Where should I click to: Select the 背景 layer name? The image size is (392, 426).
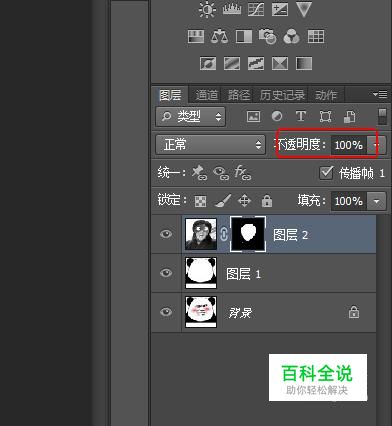[240, 313]
